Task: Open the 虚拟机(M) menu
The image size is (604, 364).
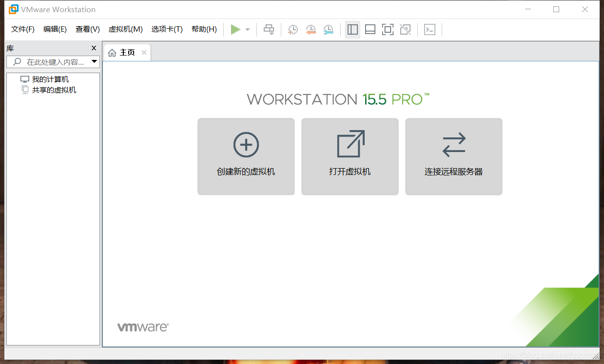Action: (125, 29)
